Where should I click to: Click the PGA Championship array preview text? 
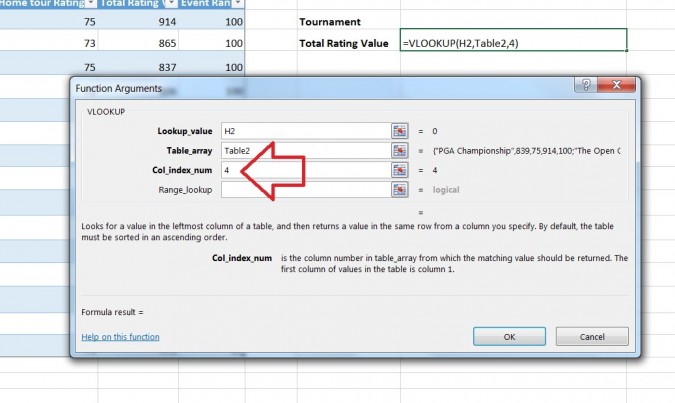click(x=526, y=151)
